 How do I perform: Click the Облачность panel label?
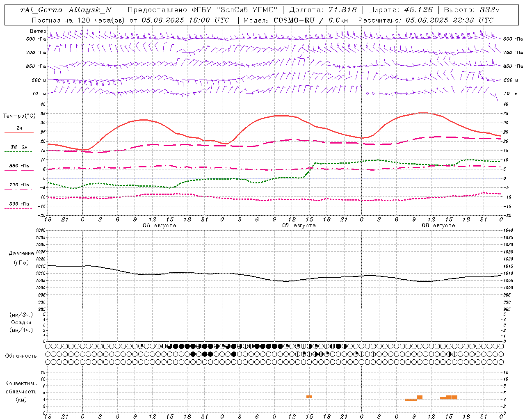coord(21,356)
